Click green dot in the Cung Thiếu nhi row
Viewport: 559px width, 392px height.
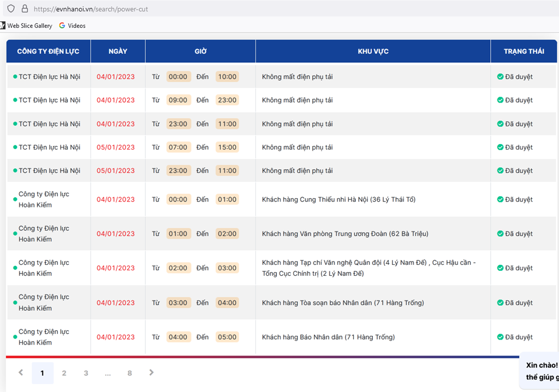[x=15, y=199]
